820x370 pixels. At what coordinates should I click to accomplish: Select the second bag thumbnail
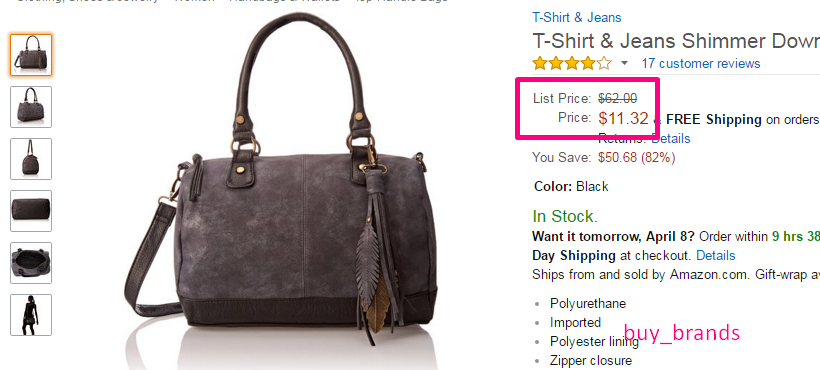click(31, 107)
